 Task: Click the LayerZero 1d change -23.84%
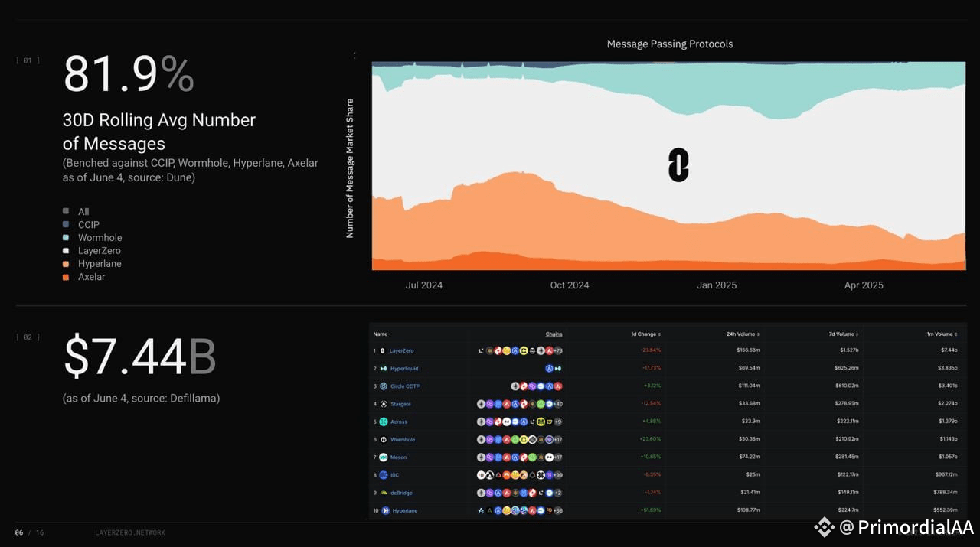point(650,350)
